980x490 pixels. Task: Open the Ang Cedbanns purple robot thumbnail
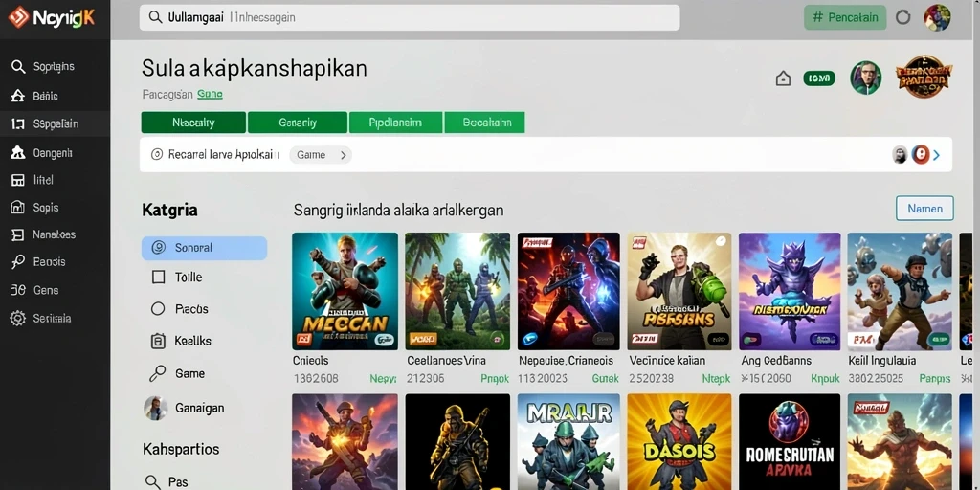point(790,291)
